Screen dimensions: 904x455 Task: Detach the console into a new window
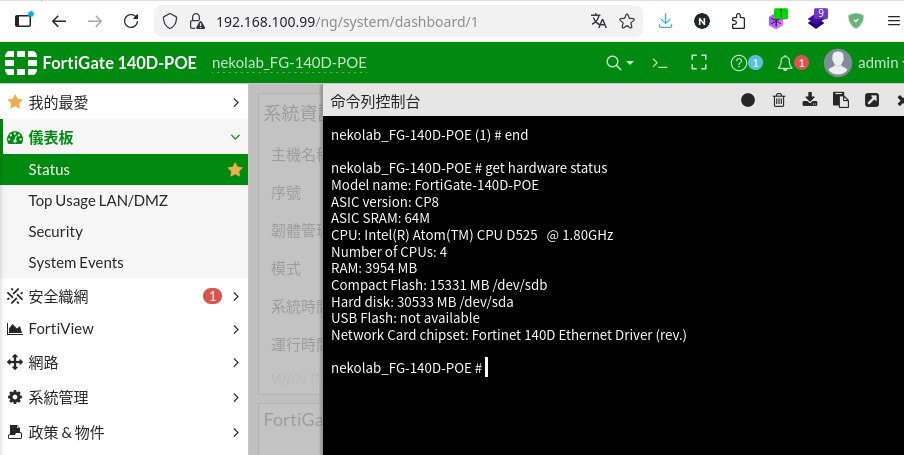872,100
